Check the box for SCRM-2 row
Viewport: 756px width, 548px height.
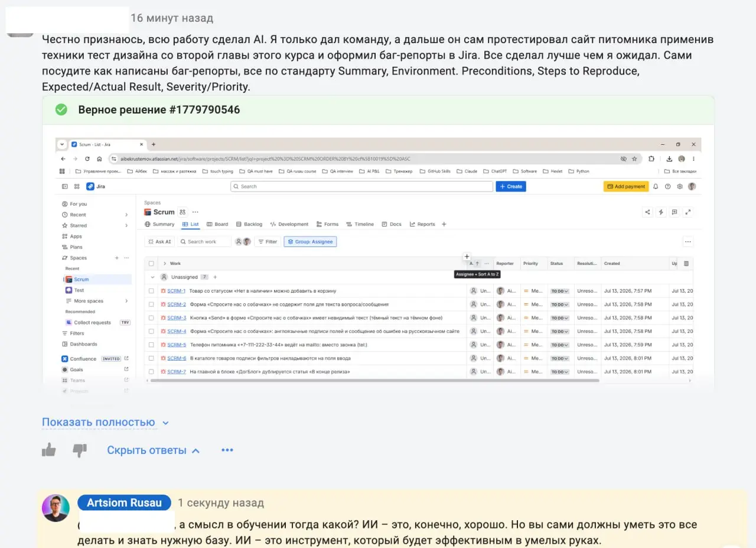pos(151,304)
